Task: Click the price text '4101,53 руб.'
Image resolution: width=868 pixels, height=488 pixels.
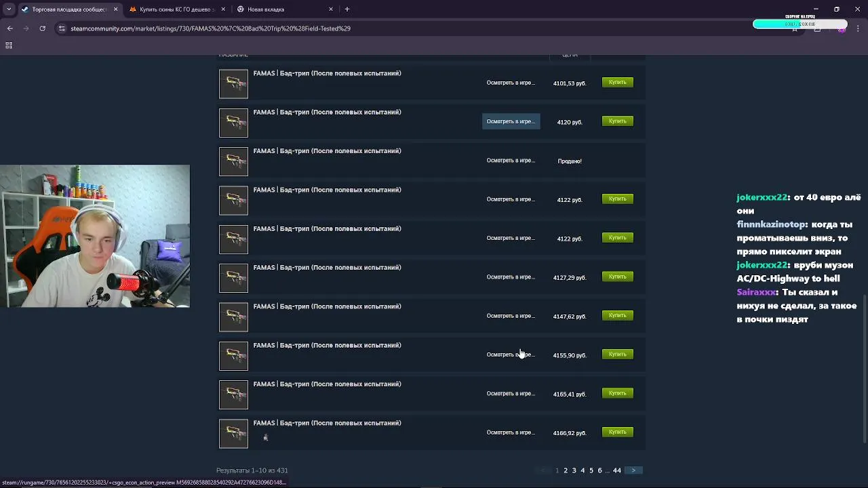Action: point(570,83)
